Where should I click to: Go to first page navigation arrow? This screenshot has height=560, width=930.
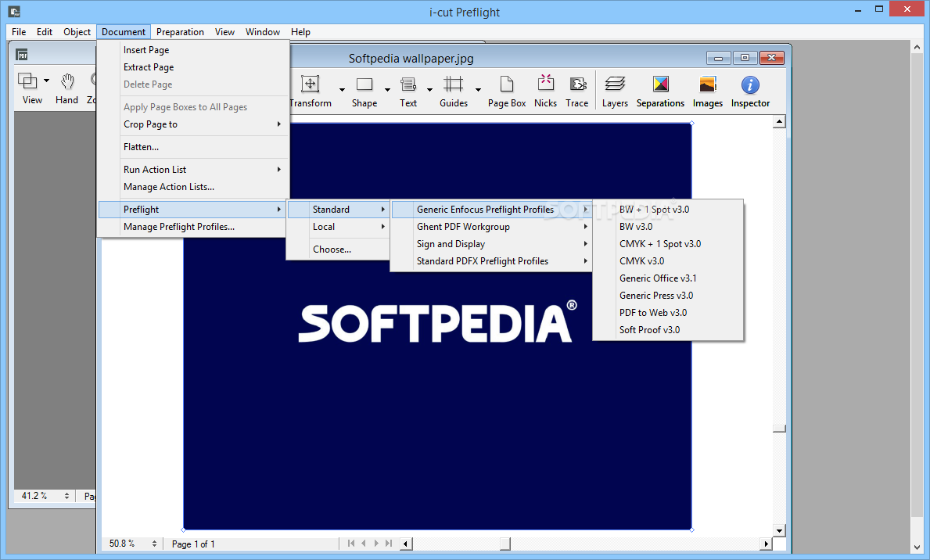click(x=351, y=543)
